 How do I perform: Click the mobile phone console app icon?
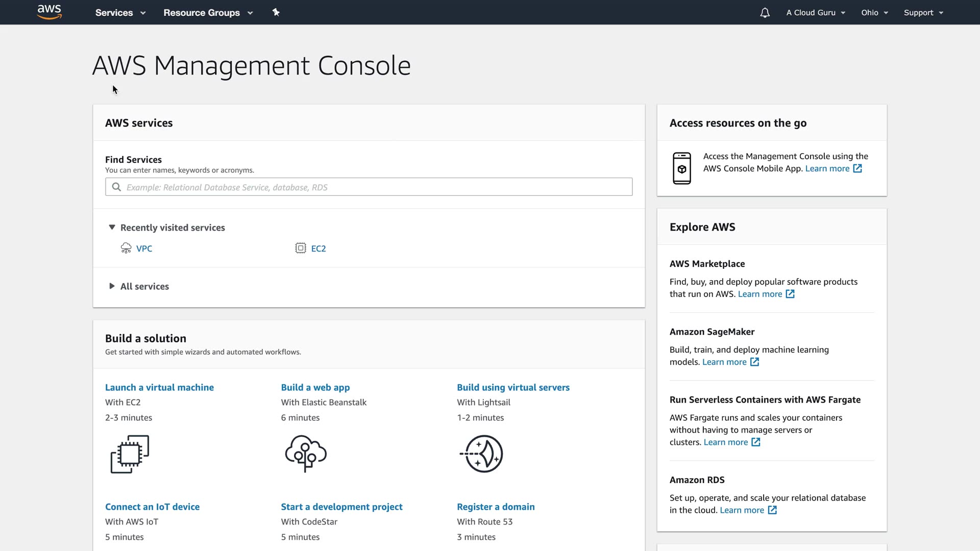pyautogui.click(x=682, y=168)
